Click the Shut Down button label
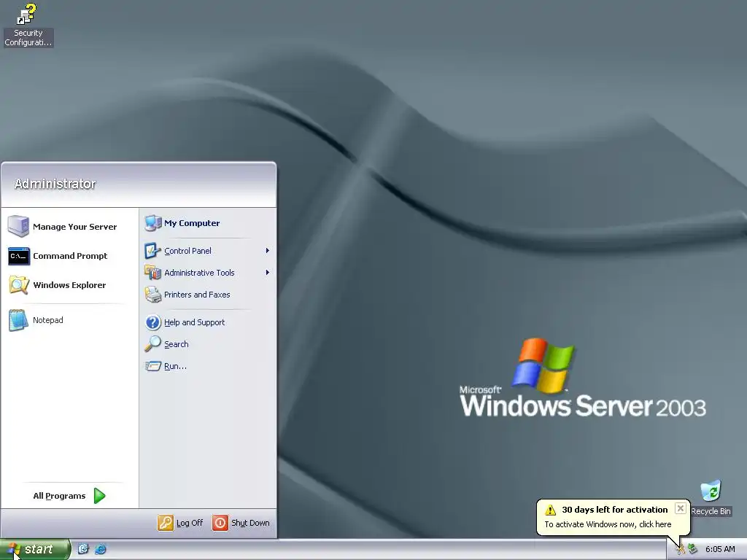 (250, 523)
